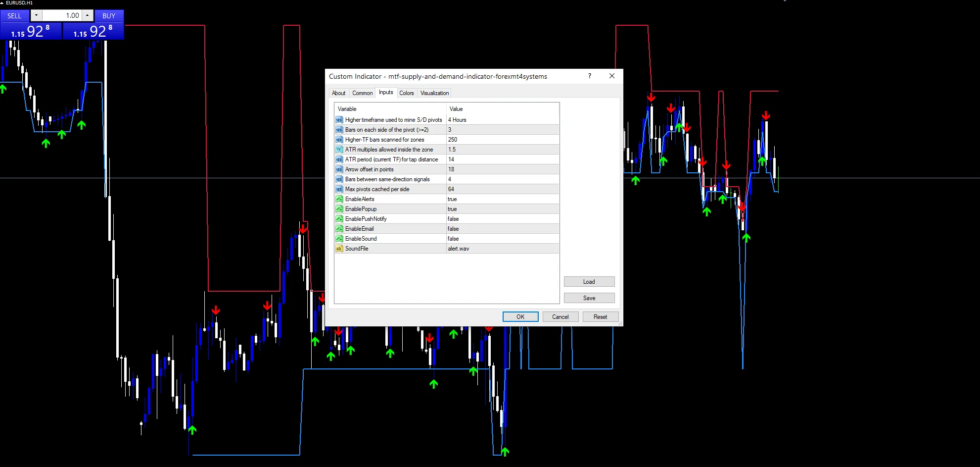Edit the SoundFile value alert.wav

(503, 249)
